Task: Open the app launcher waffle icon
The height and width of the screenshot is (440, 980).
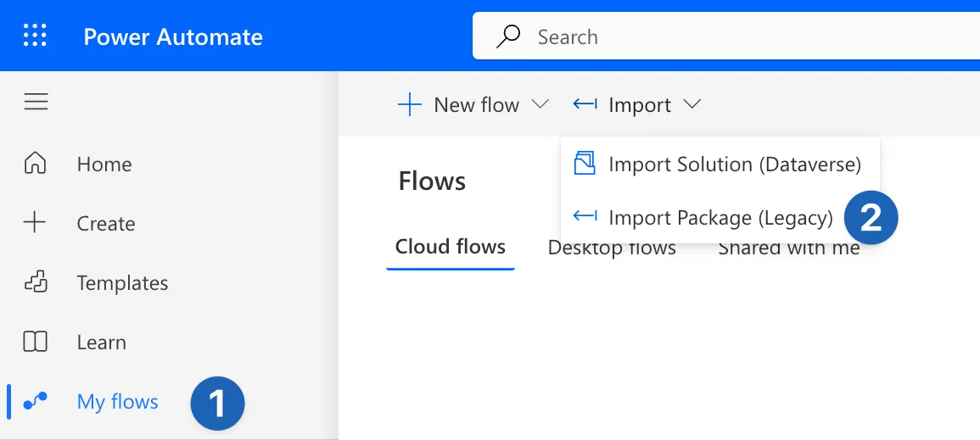Action: [35, 36]
